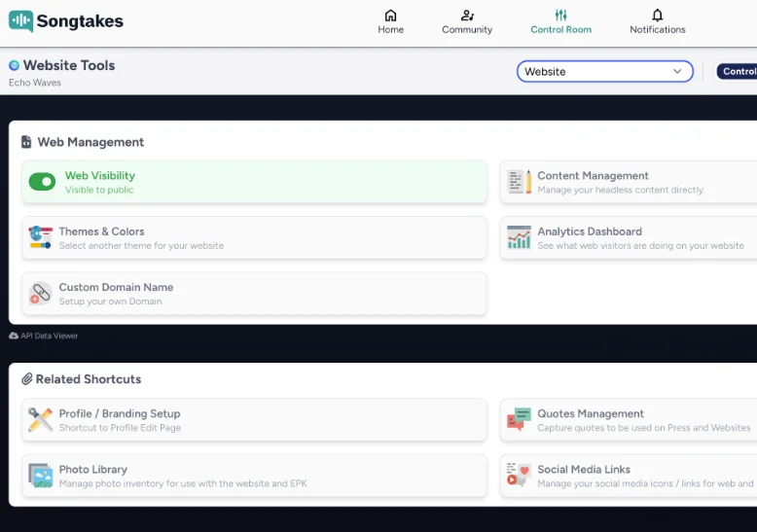Click the 'Web Management' section heading
This screenshot has width=757, height=532.
tap(90, 142)
